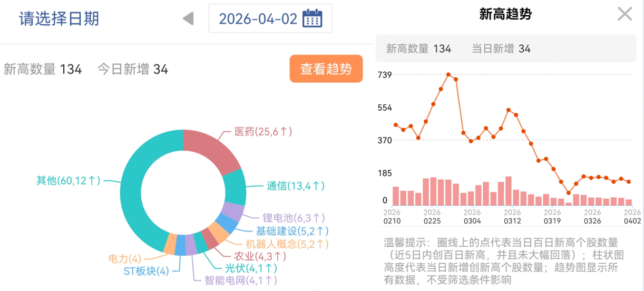This screenshot has height=291, width=644.
Task: Click the 农业(4,3↑) label
Action: [x=260, y=256]
